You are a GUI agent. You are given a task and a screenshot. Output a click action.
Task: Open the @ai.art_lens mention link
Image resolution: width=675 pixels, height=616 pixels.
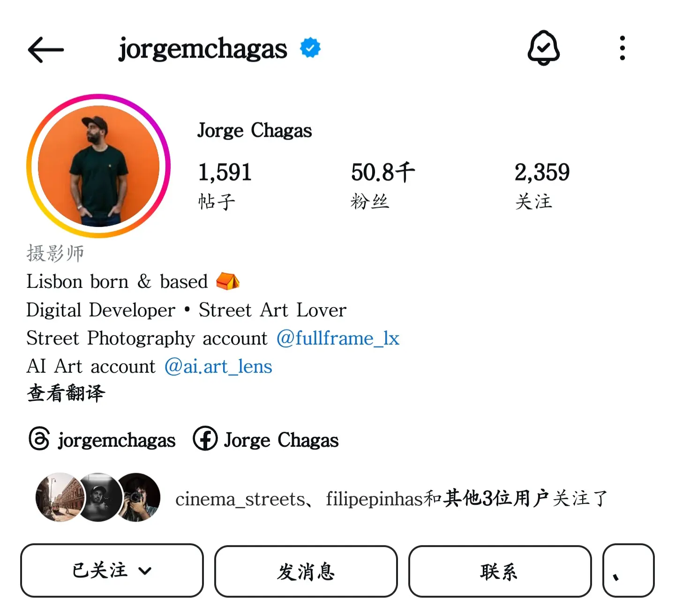(x=218, y=367)
